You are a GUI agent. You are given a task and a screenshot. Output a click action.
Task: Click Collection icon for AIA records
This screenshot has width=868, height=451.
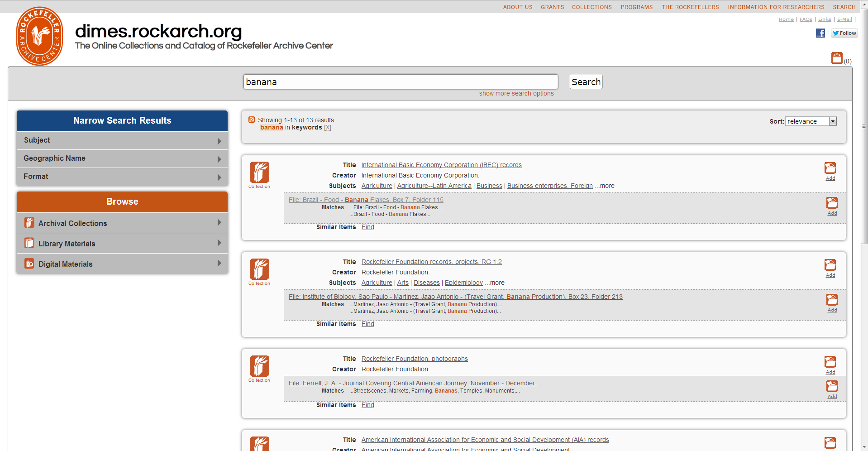pyautogui.click(x=259, y=444)
